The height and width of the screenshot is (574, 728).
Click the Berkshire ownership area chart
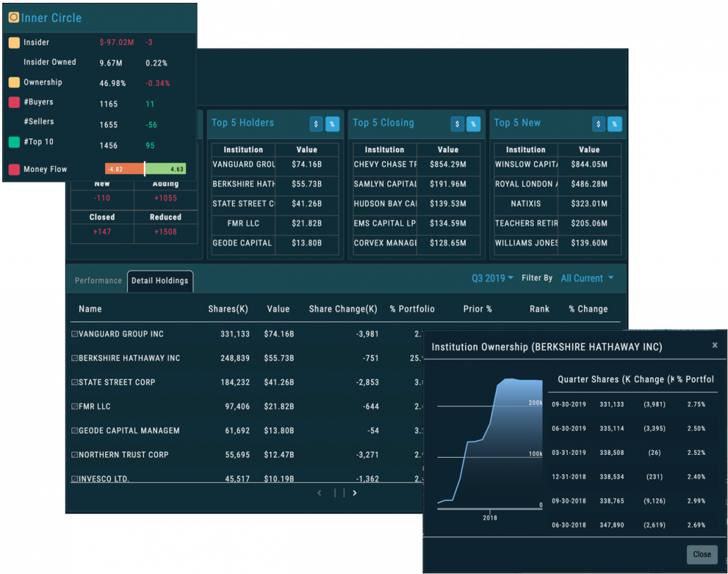coord(490,443)
